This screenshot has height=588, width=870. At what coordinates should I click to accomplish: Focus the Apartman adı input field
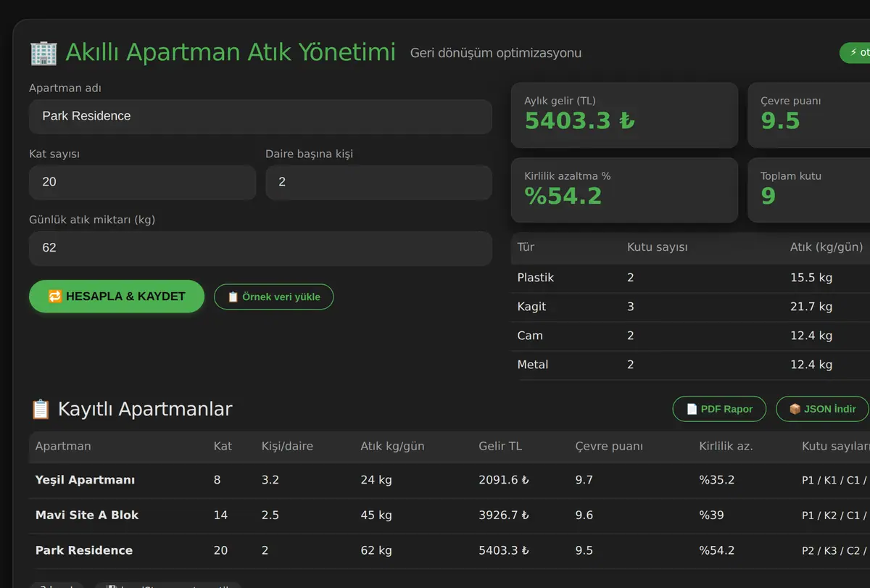point(260,116)
